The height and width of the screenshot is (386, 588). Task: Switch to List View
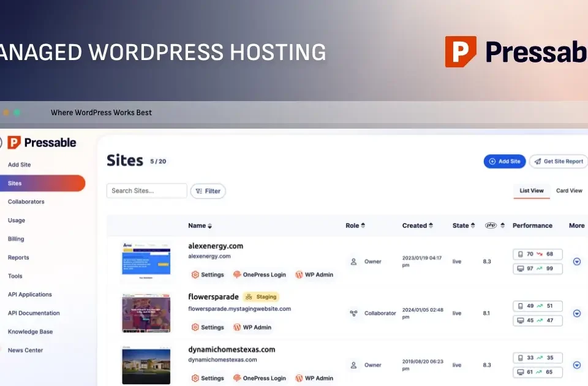pyautogui.click(x=531, y=191)
